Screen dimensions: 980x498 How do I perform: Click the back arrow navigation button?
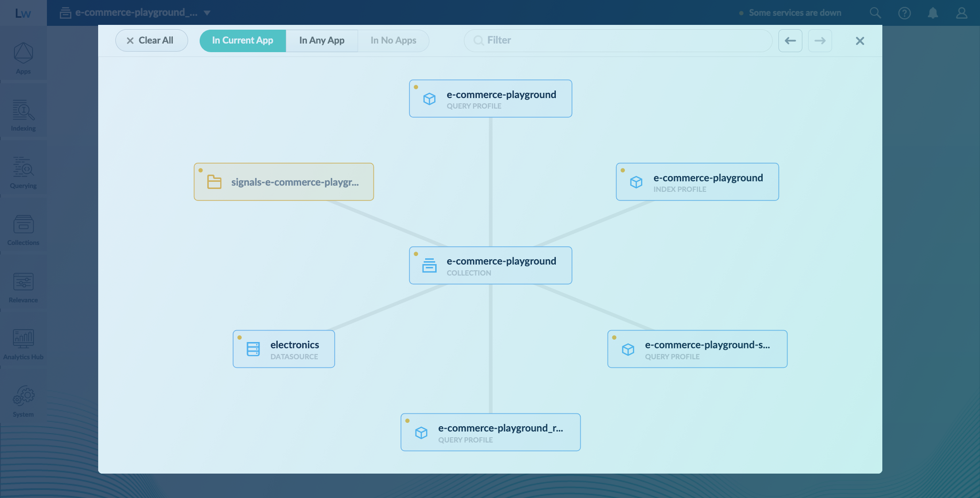coord(790,41)
